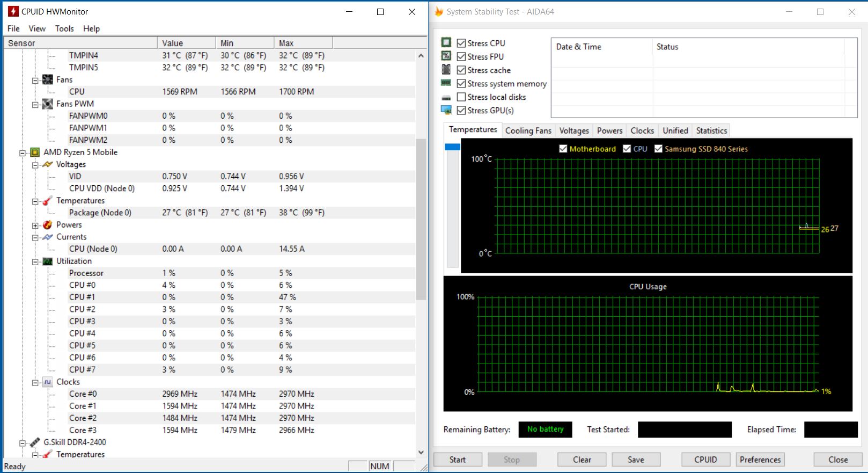Click the Fans category fan icon
868x473 pixels.
pyautogui.click(x=48, y=79)
